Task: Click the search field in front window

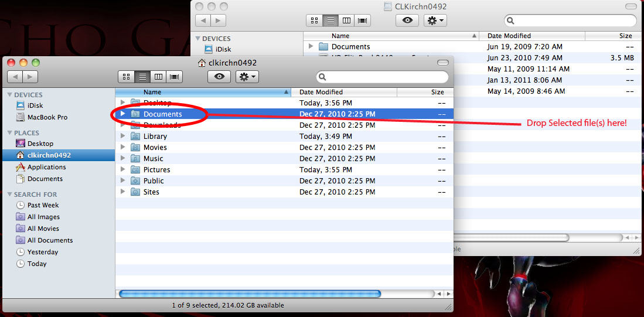Action: click(384, 77)
